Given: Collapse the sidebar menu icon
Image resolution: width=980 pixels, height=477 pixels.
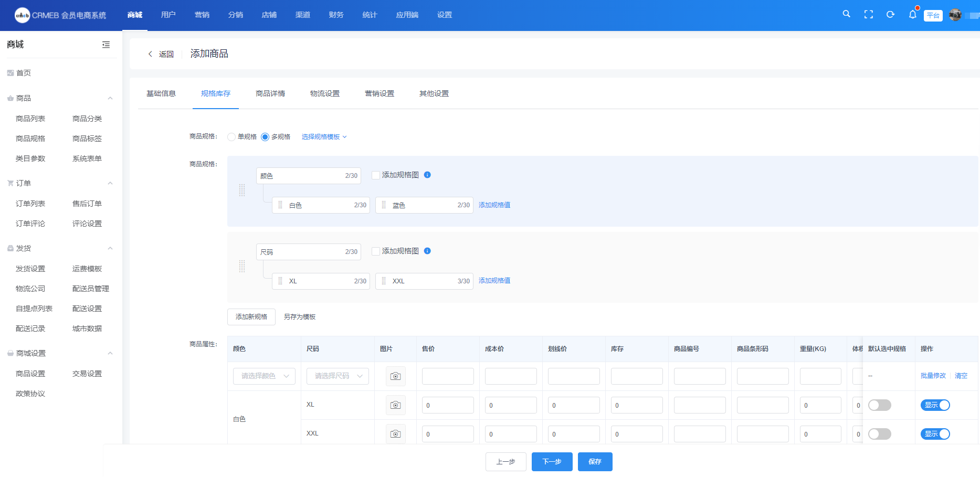Looking at the screenshot, I should 106,45.
